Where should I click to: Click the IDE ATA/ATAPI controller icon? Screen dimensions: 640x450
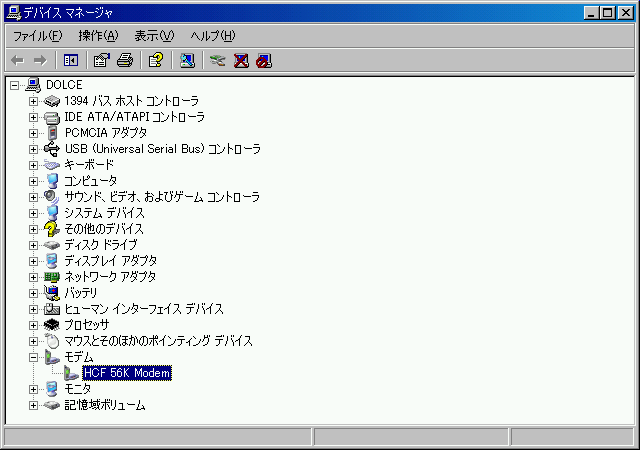tap(52, 117)
